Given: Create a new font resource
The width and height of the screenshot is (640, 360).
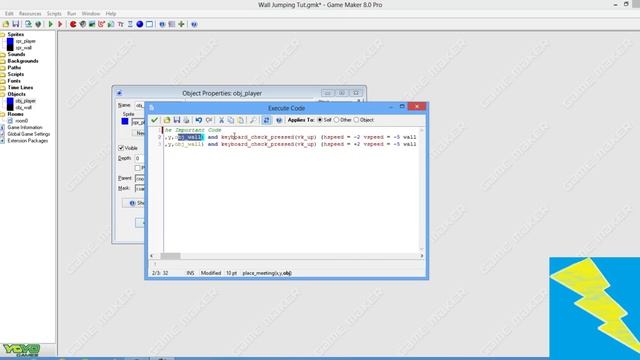Looking at the screenshot, I should pyautogui.click(x=121, y=24).
